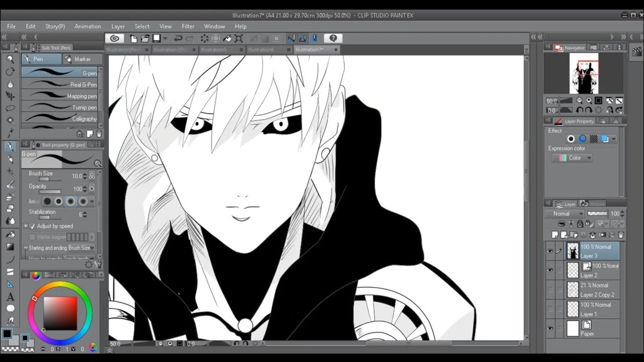Select the Marker sub tool group
The image size is (644, 362).
tap(83, 59)
